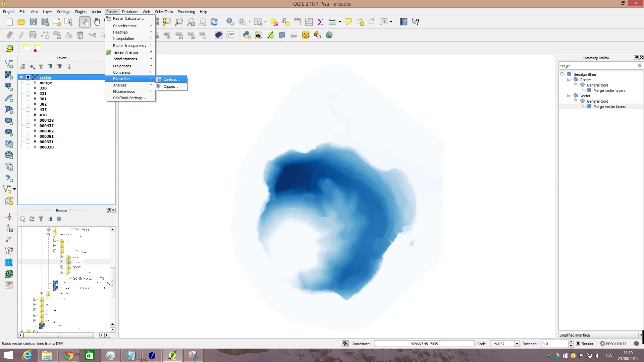Open the messages log bubble icon
The image size is (644, 362).
(x=636, y=344)
